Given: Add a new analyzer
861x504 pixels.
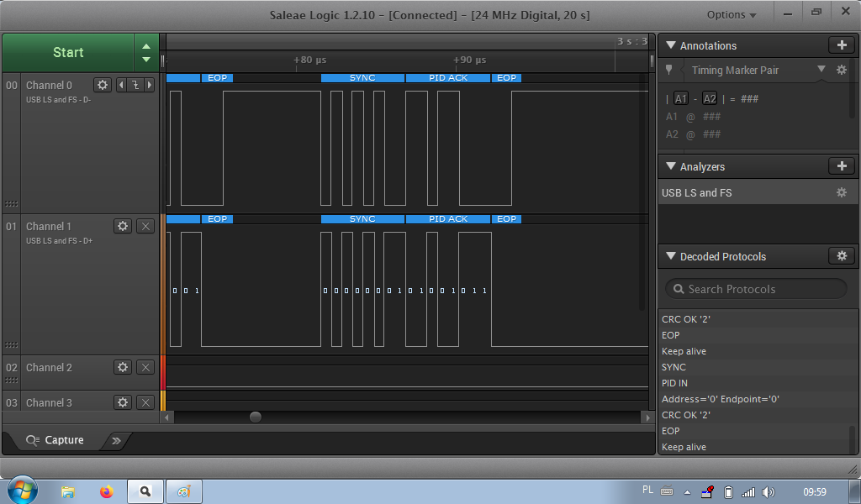Looking at the screenshot, I should pos(842,165).
